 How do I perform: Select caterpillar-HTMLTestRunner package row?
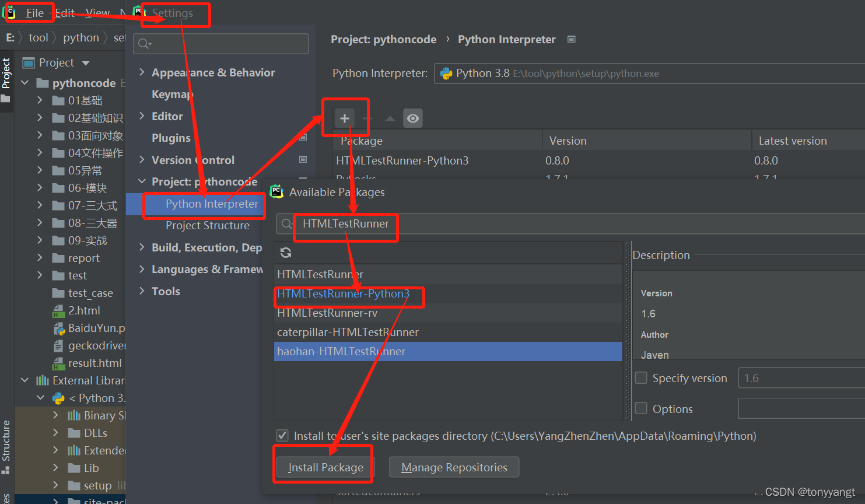coord(448,332)
